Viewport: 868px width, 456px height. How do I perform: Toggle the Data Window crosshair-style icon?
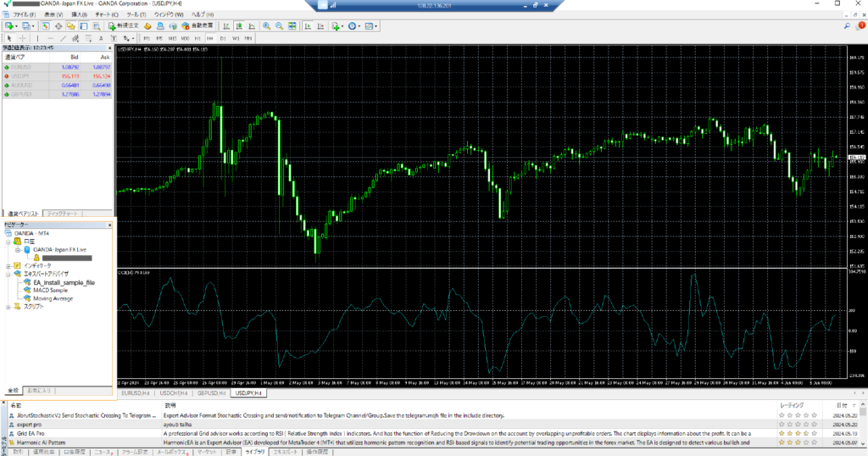click(58, 26)
